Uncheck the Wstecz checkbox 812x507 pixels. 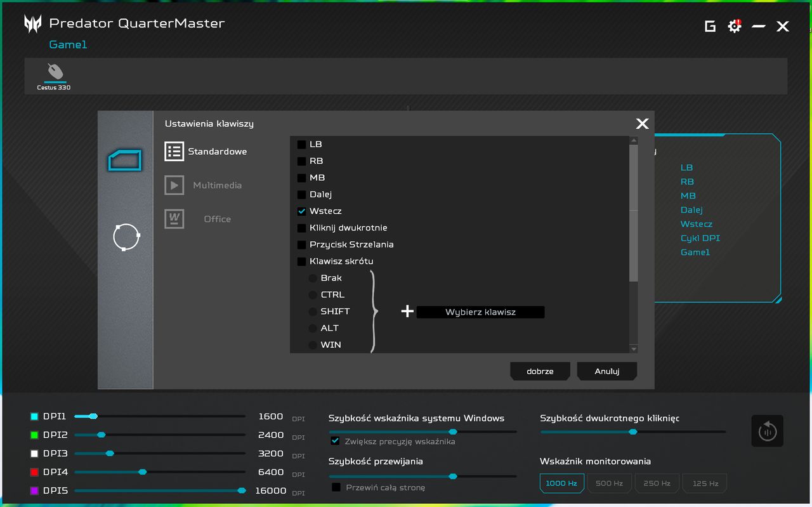coord(302,211)
